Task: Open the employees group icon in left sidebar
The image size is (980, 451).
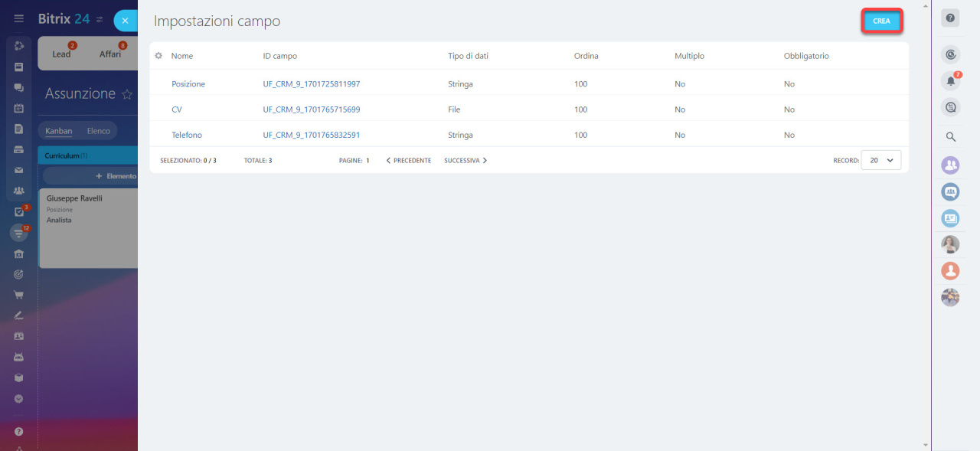Action: click(x=19, y=190)
